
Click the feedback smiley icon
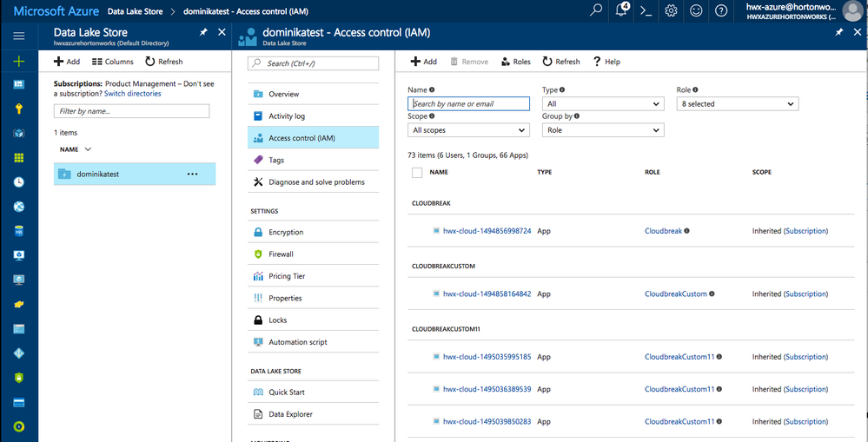tap(696, 10)
